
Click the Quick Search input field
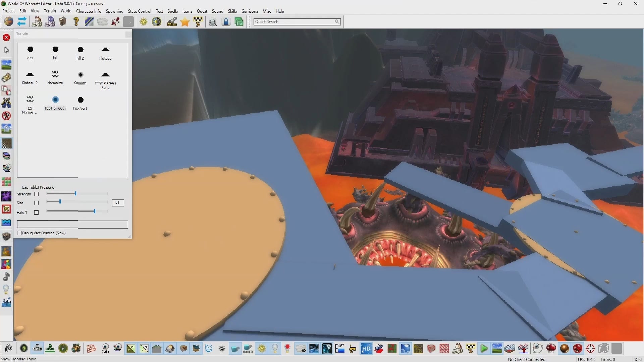point(293,21)
